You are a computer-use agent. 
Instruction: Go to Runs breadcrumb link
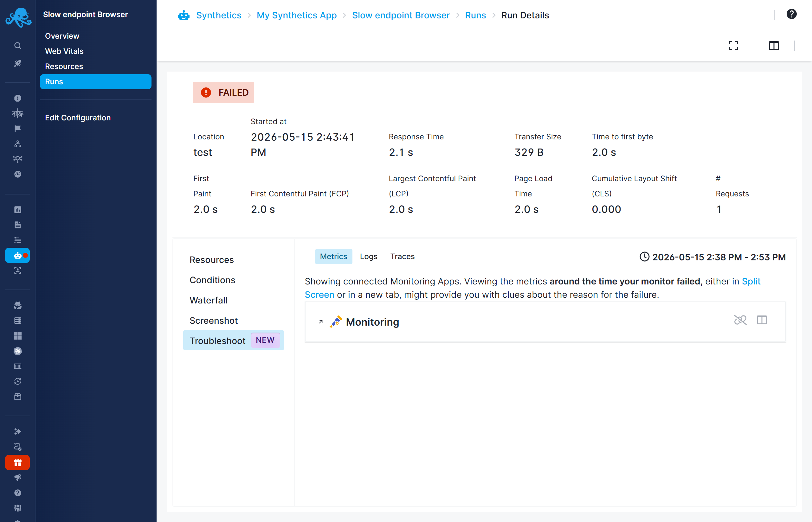pos(475,15)
